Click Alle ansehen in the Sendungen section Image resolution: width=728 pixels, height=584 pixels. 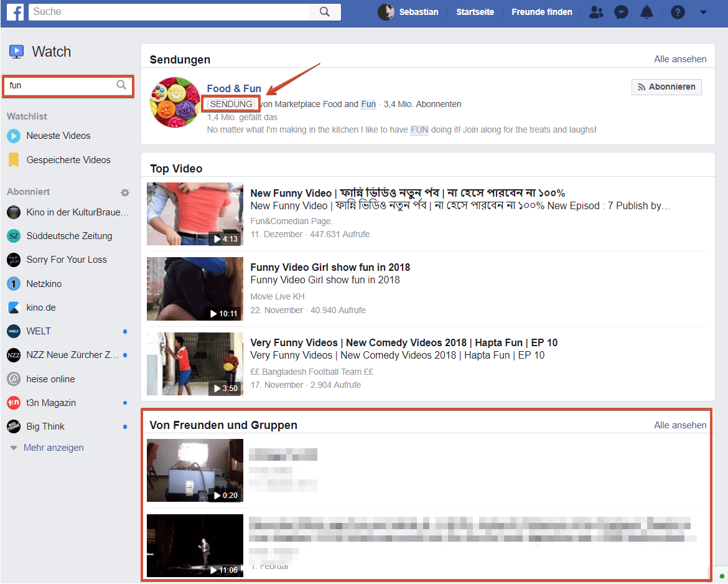pos(680,59)
